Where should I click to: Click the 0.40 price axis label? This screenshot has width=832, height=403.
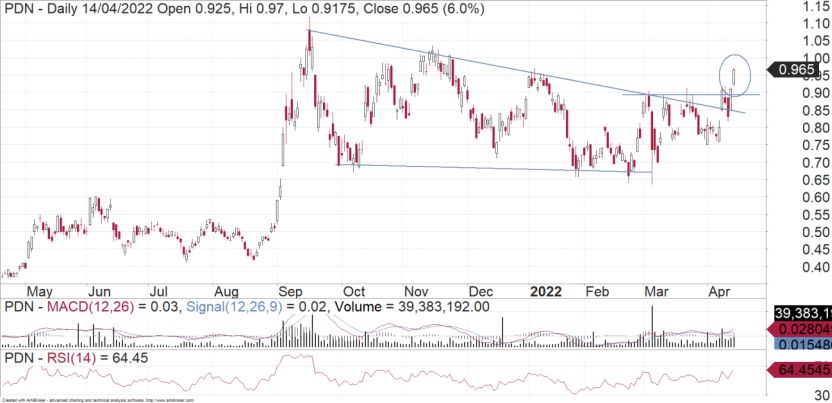point(816,267)
